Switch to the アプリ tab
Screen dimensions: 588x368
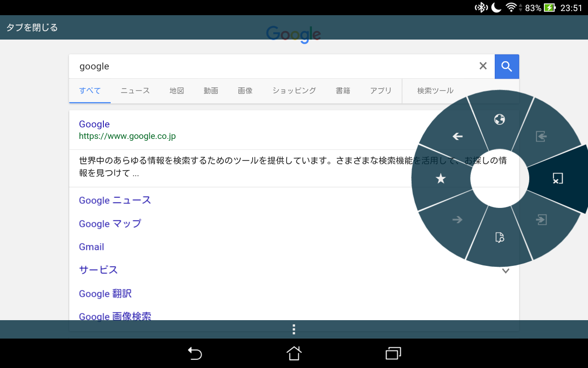coord(381,91)
